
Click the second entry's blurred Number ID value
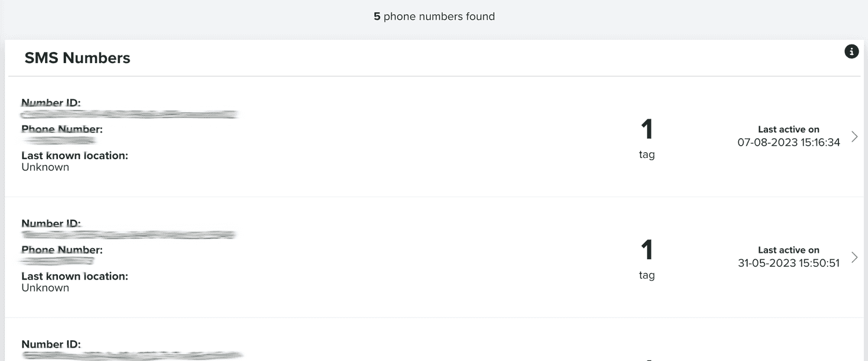click(129, 235)
